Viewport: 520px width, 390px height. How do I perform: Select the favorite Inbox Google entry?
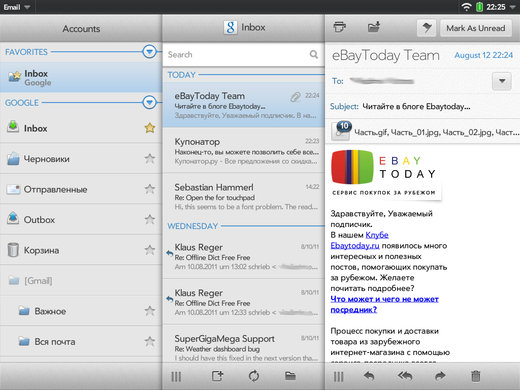pyautogui.click(x=81, y=78)
